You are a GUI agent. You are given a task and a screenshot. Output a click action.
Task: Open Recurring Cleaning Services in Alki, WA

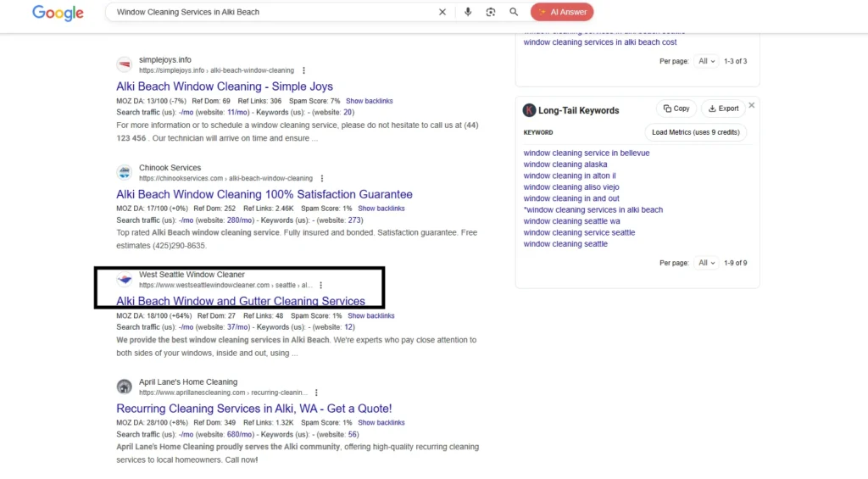click(x=253, y=409)
